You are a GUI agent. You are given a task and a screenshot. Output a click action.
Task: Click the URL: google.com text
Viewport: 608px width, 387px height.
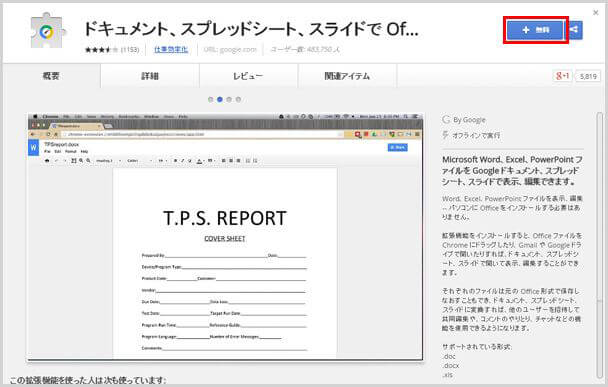tap(230, 50)
